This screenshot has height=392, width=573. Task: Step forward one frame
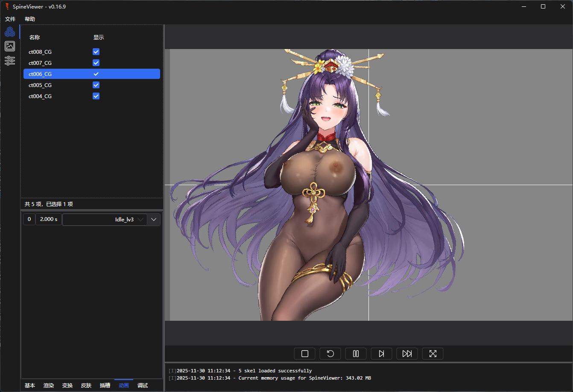(x=381, y=354)
